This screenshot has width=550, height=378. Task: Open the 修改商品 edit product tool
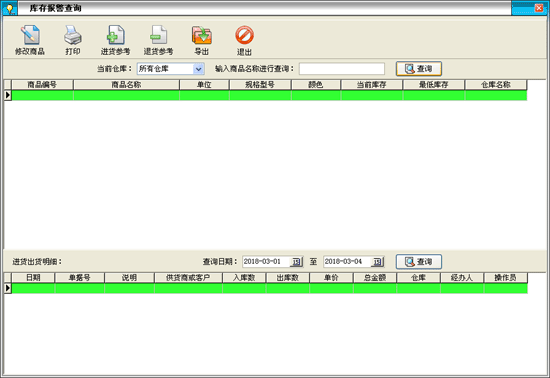(30, 40)
